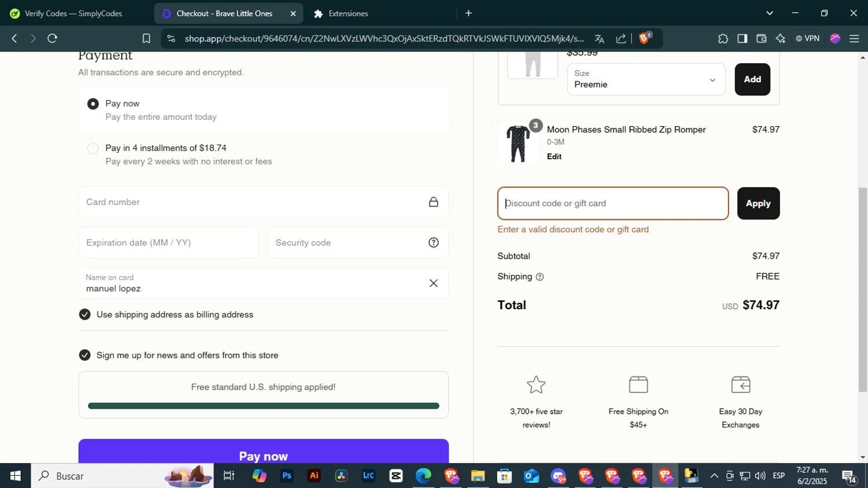Screen dimensions: 868x488
Task: Clear the Name on card field
Action: [433, 283]
